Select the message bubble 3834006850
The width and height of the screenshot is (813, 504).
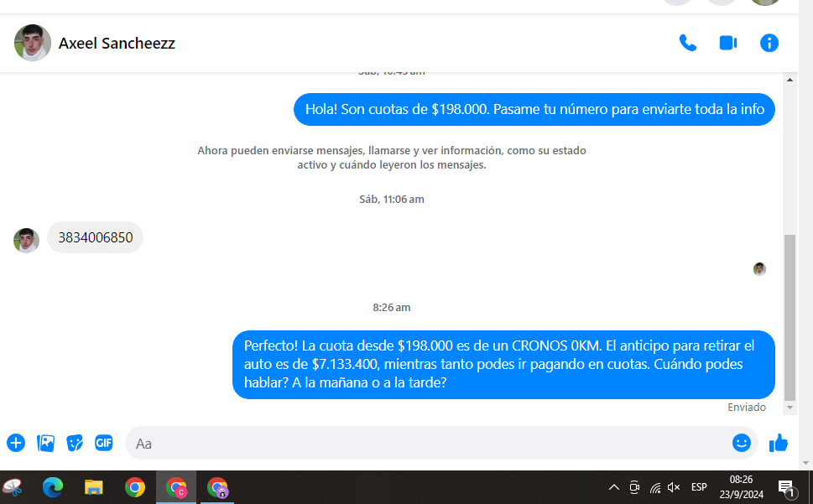point(96,237)
